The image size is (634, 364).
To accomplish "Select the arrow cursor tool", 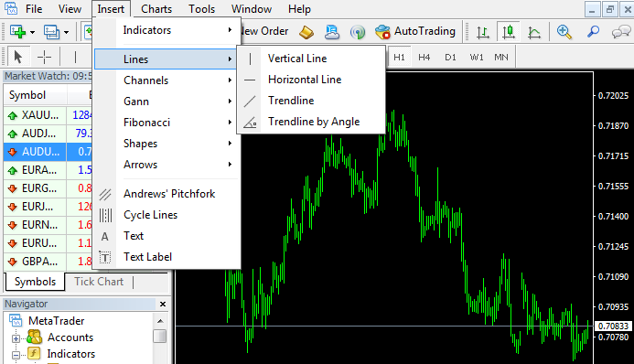I will (17, 57).
